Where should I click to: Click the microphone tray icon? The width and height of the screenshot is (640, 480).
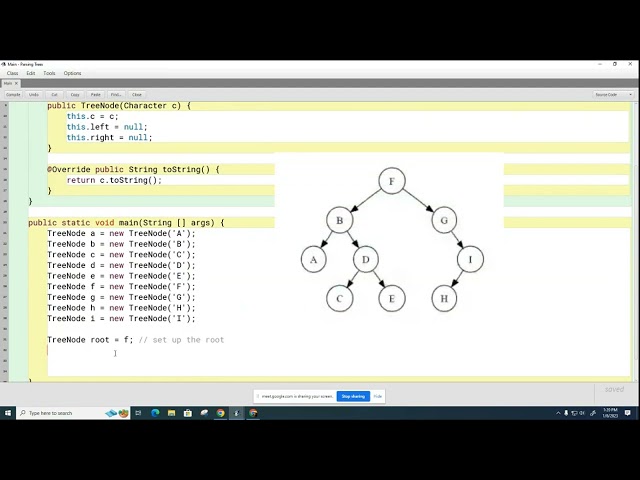(566, 413)
